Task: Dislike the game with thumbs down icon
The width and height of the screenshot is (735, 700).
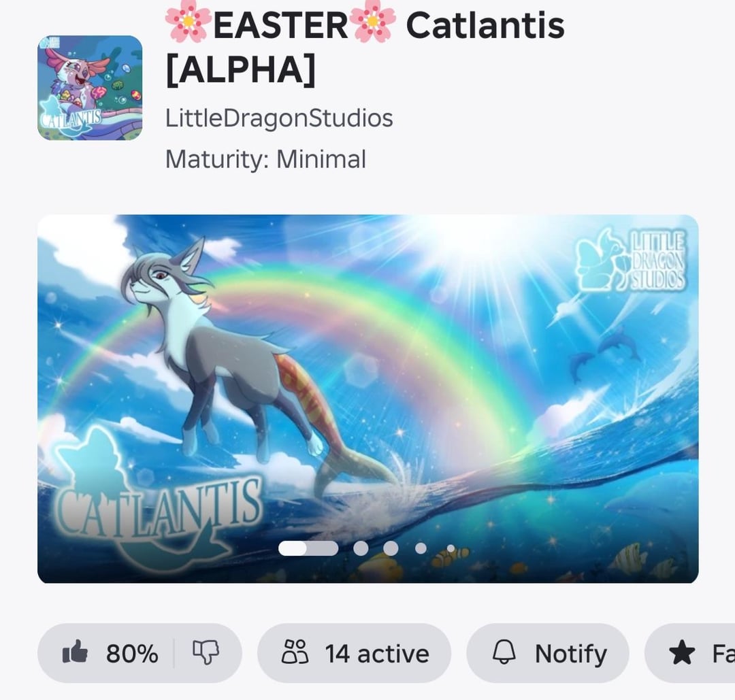Action: coord(206,652)
